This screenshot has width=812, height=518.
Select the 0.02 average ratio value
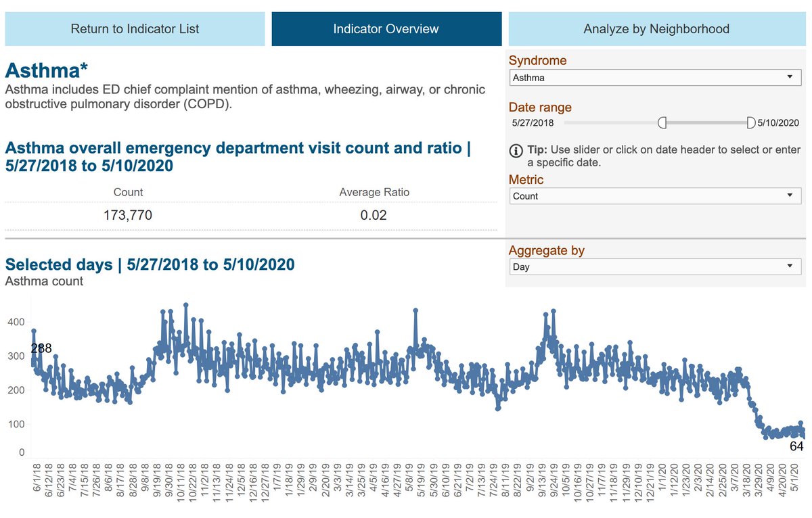[374, 216]
